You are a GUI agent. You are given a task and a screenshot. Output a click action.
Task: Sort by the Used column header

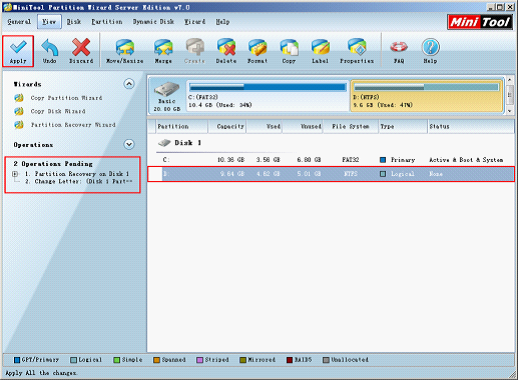pyautogui.click(x=264, y=126)
